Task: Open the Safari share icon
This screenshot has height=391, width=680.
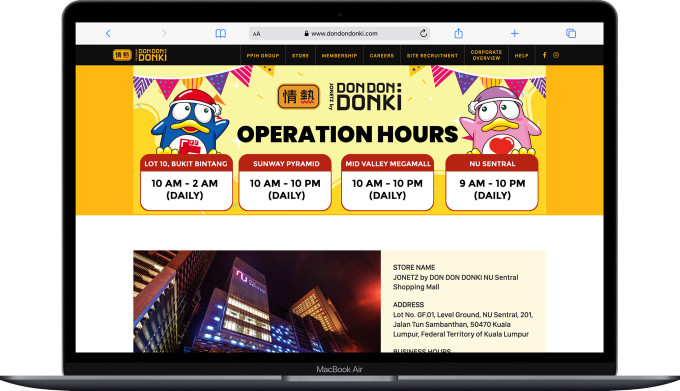Action: (x=458, y=33)
